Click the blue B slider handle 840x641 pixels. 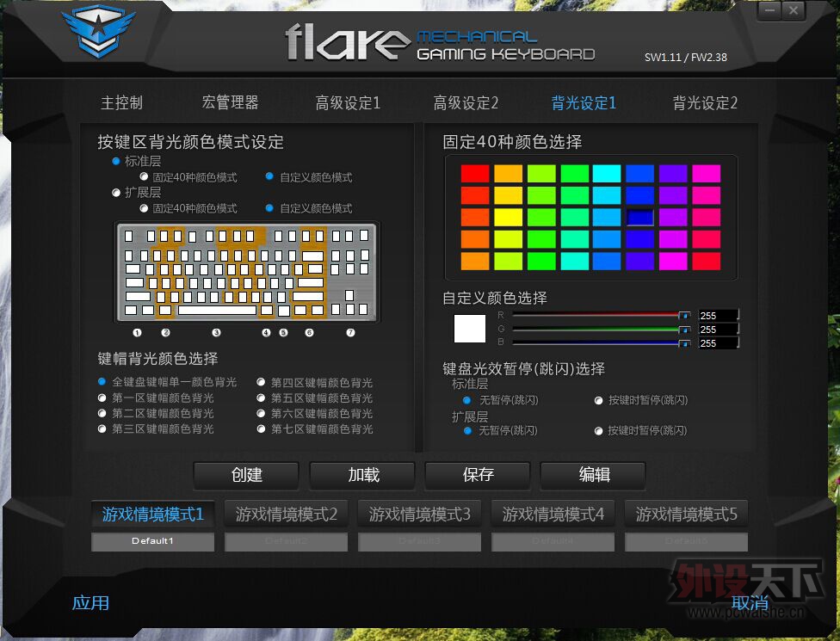click(x=684, y=343)
